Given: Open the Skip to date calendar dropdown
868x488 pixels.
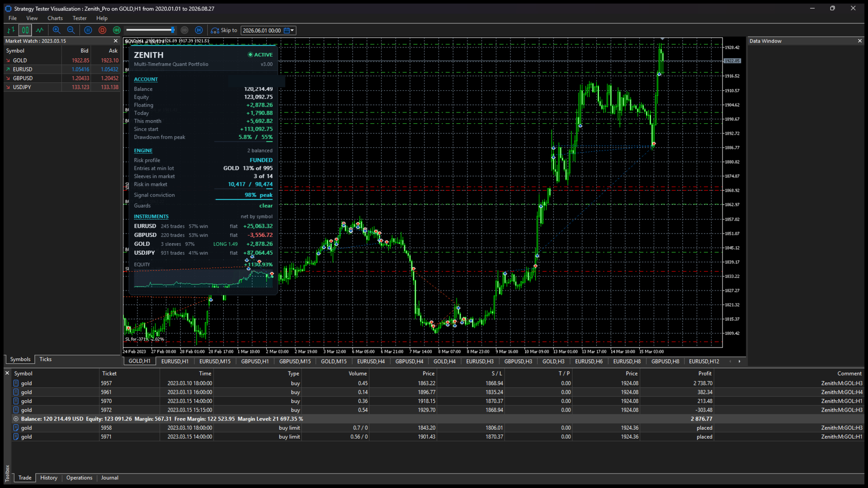Looking at the screenshot, I should (289, 30).
